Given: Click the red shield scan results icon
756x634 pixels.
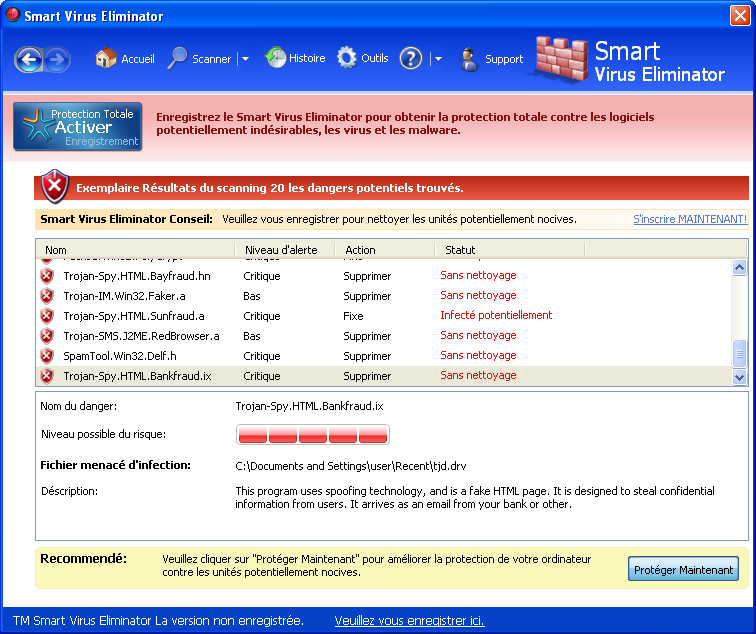Looking at the screenshot, I should (55, 187).
